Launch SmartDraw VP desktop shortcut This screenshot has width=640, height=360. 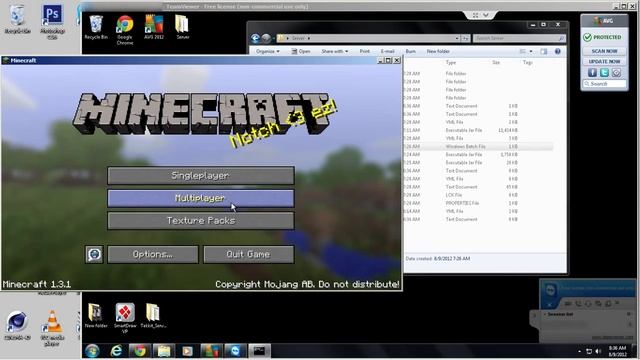click(x=125, y=318)
